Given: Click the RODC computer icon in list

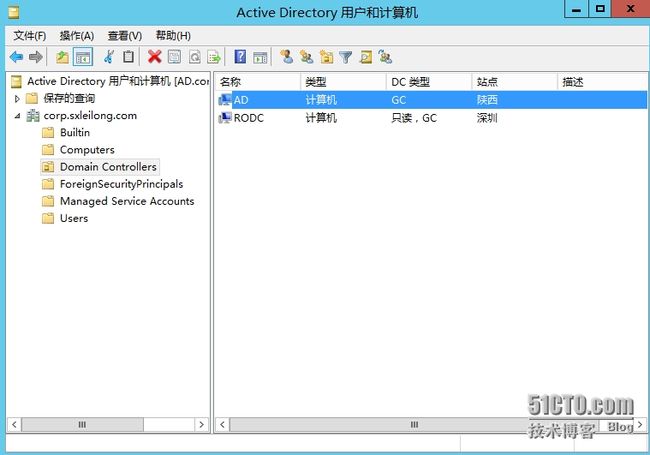Looking at the screenshot, I should (x=225, y=118).
